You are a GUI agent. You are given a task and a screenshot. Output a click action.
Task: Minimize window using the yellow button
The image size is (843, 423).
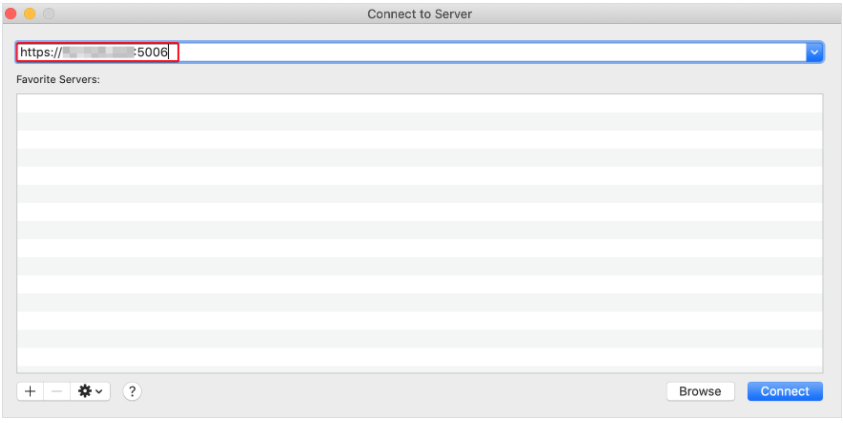pyautogui.click(x=30, y=13)
